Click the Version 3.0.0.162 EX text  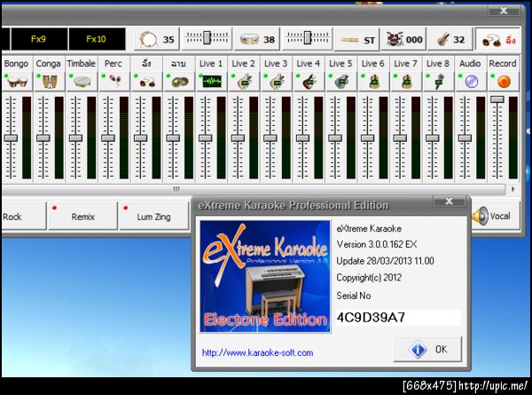coord(377,244)
